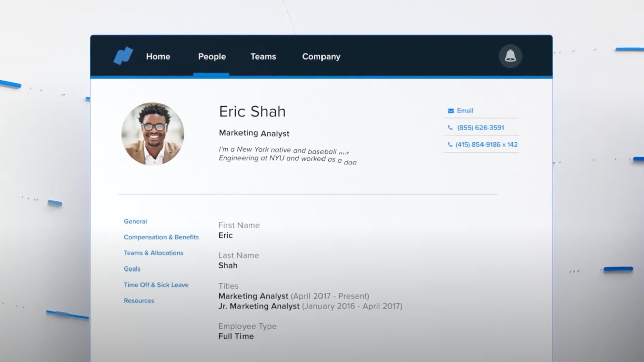Click the blue company logo icon
Screen dimensions: 644x362
coord(123,56)
